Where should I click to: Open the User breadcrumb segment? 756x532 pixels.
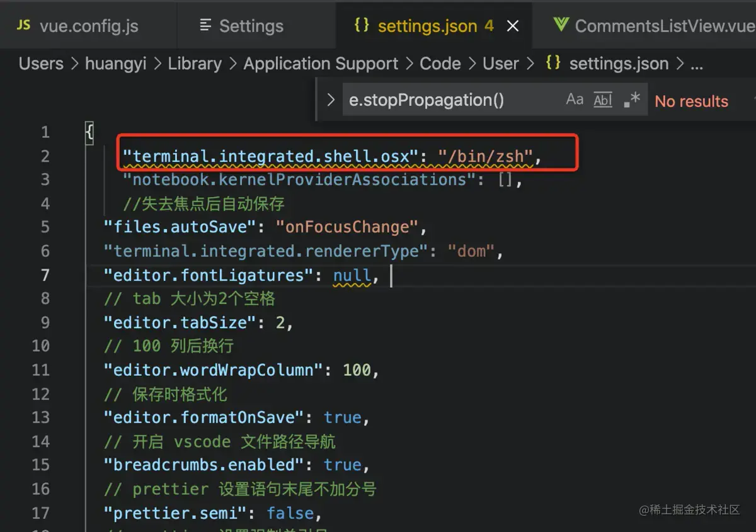(x=501, y=64)
